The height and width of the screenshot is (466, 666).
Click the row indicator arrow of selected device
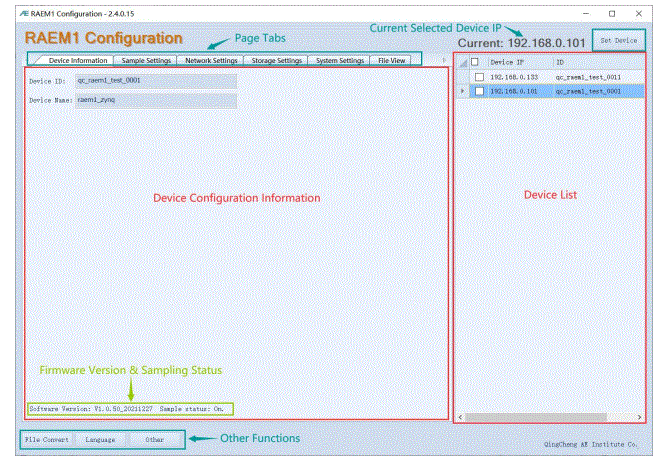(463, 91)
